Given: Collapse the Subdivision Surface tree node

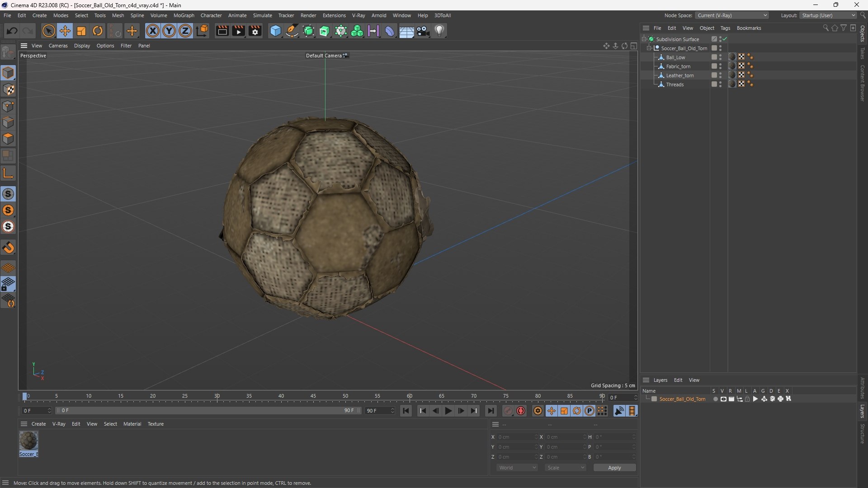Looking at the screenshot, I should click(x=644, y=39).
